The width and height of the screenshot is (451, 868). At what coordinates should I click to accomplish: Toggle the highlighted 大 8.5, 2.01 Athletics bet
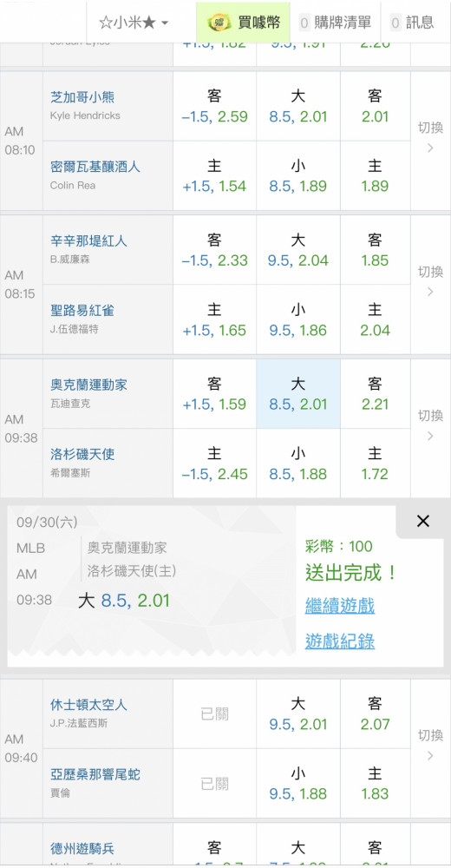pyautogui.click(x=298, y=394)
